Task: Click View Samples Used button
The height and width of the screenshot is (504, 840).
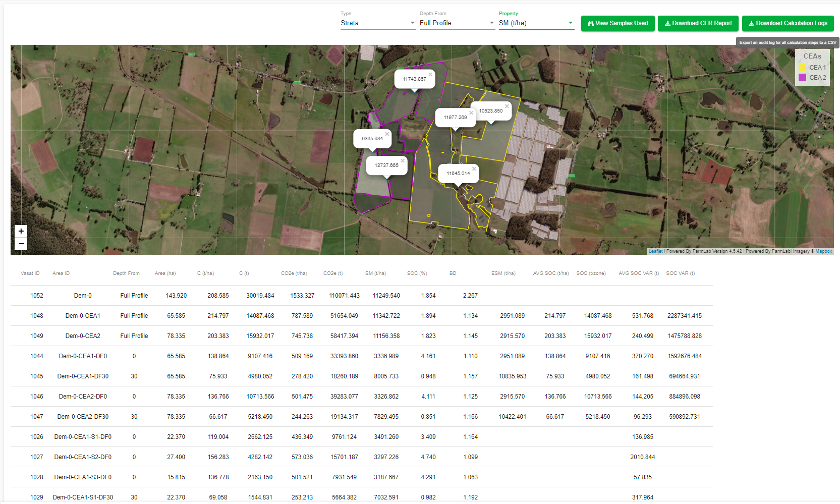Action: pos(618,23)
